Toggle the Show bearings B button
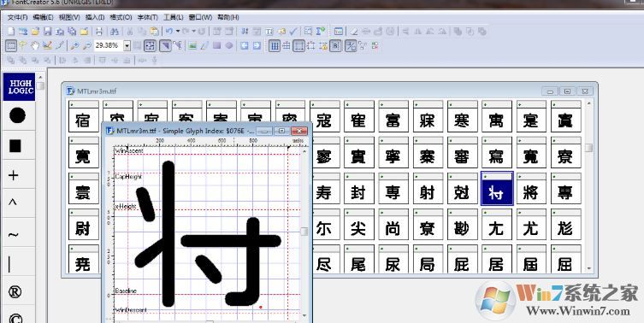Screen dimensions: 644x323 pos(335,45)
